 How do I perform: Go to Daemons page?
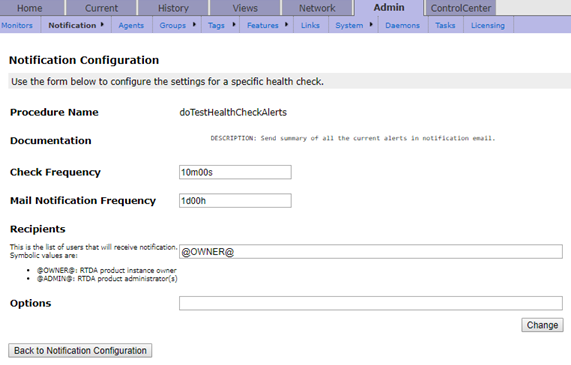click(x=402, y=25)
